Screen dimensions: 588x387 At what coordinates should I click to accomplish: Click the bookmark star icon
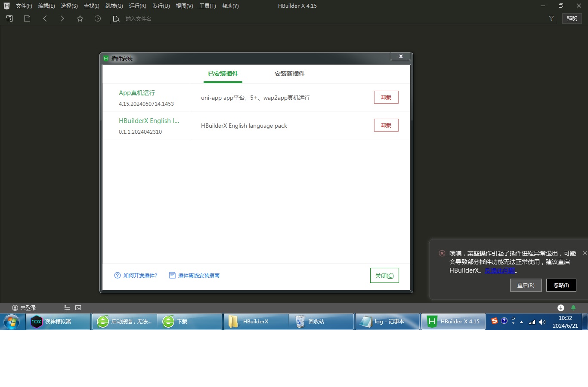point(80,18)
